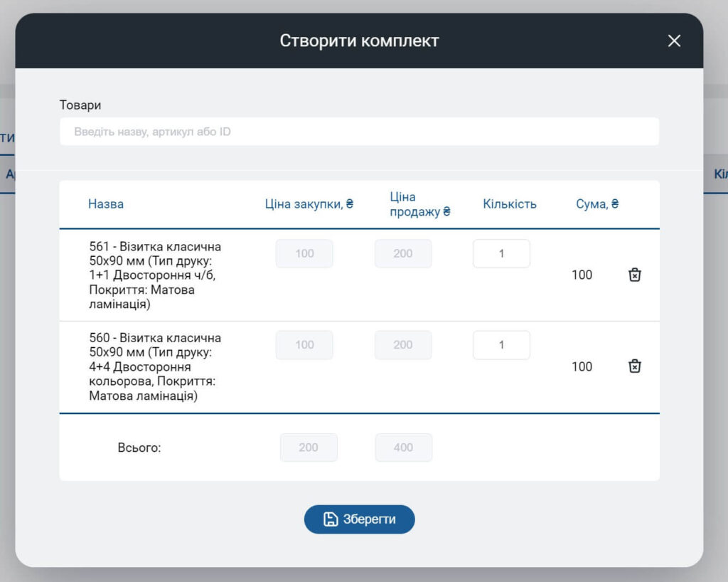Click the Зберегти save button
The height and width of the screenshot is (582, 728).
(359, 519)
